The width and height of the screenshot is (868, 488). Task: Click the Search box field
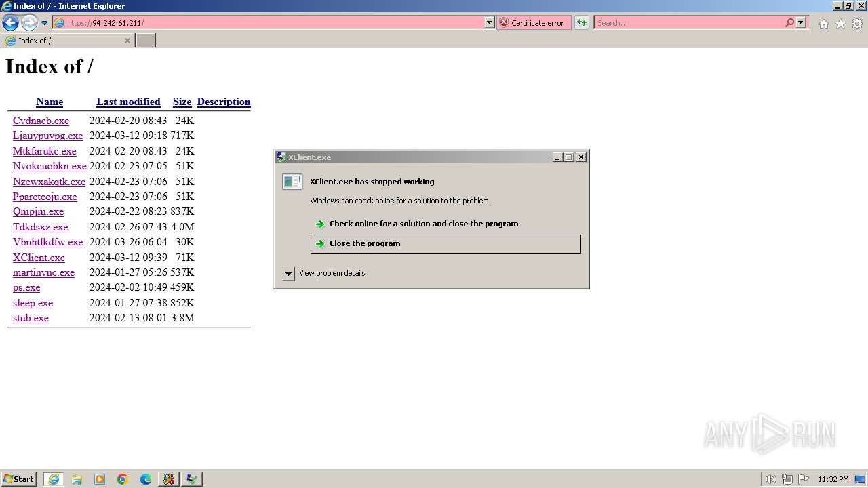click(x=689, y=22)
